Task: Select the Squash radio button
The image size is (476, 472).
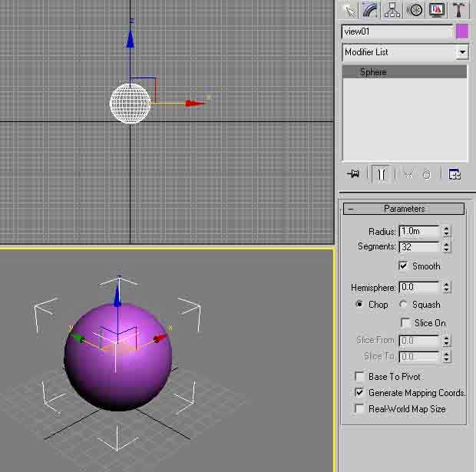Action: tap(404, 305)
